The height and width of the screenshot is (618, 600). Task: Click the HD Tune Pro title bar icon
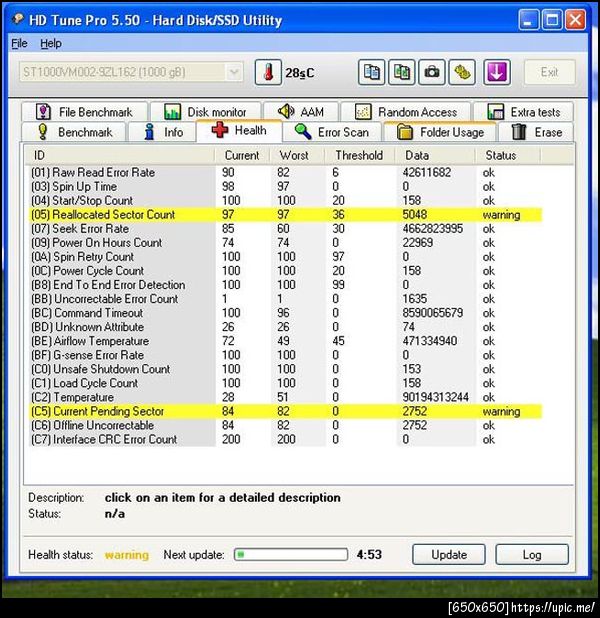[x=18, y=19]
